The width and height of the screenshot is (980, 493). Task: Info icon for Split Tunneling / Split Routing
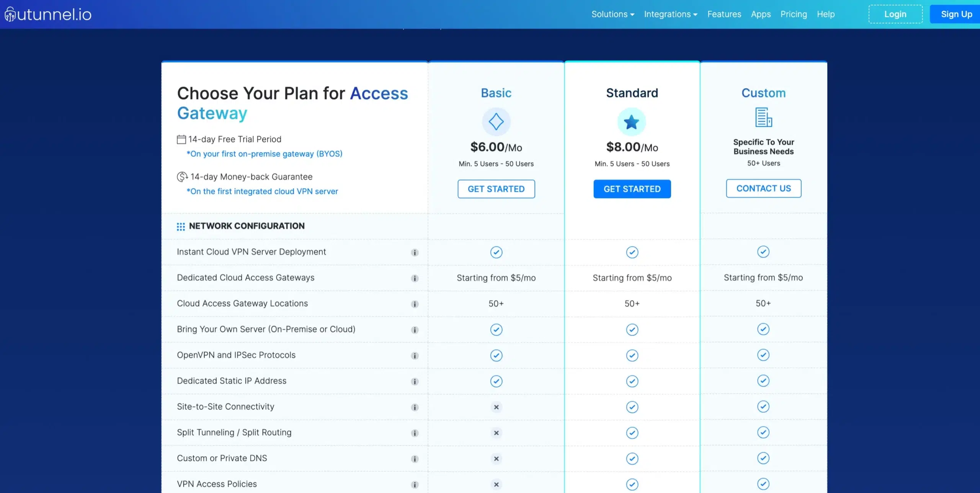coord(415,433)
